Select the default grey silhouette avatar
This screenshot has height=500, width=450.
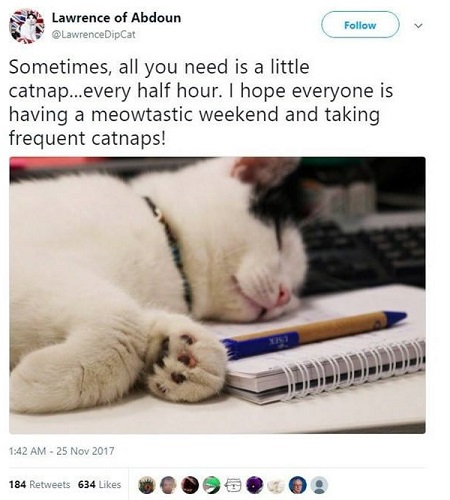[319, 485]
